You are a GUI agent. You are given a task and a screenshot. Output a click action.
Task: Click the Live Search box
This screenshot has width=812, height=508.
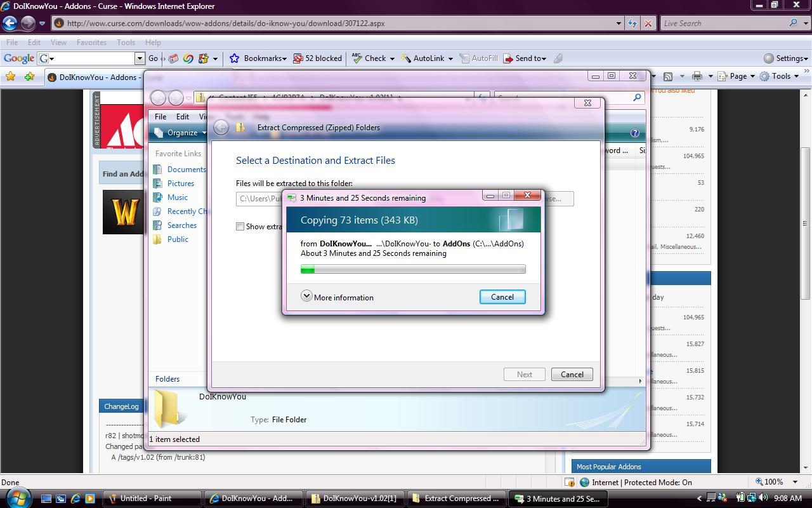723,23
